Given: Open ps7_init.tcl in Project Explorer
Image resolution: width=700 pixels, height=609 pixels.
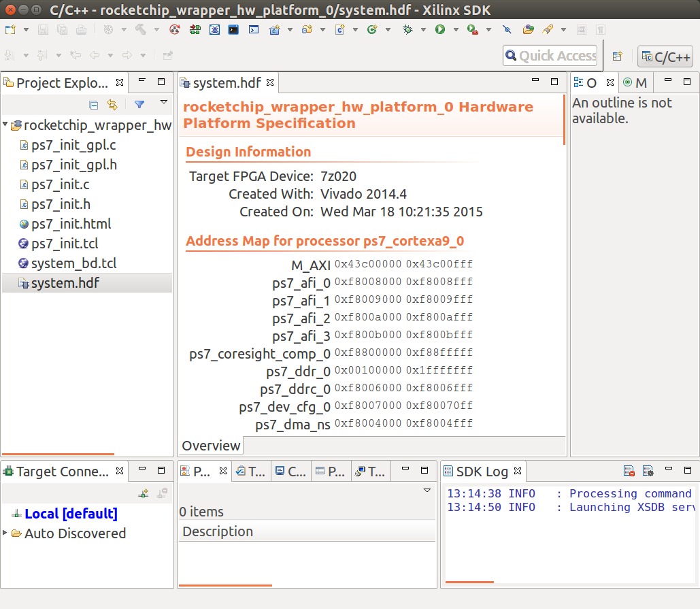Looking at the screenshot, I should tap(65, 244).
